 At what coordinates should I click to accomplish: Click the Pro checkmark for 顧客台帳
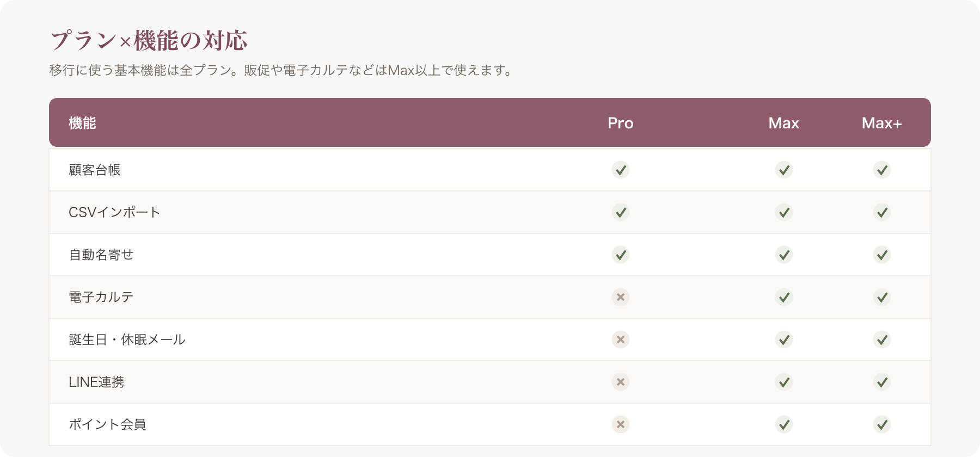[x=621, y=170]
